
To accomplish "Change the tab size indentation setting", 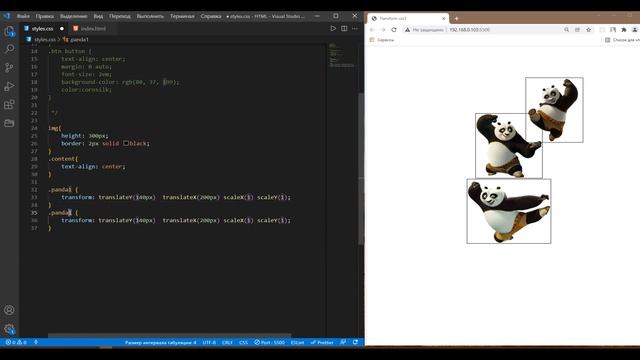I will click(x=160, y=342).
